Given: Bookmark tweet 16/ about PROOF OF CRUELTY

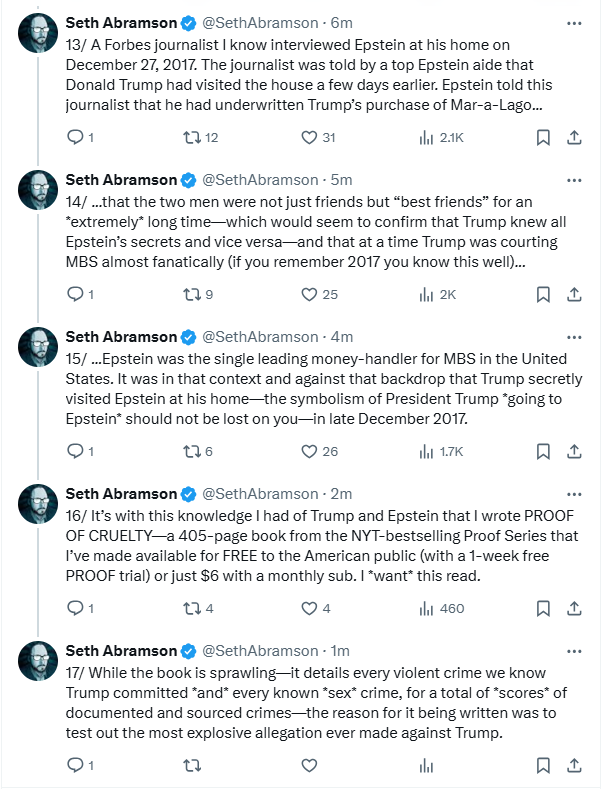Looking at the screenshot, I should tap(542, 608).
